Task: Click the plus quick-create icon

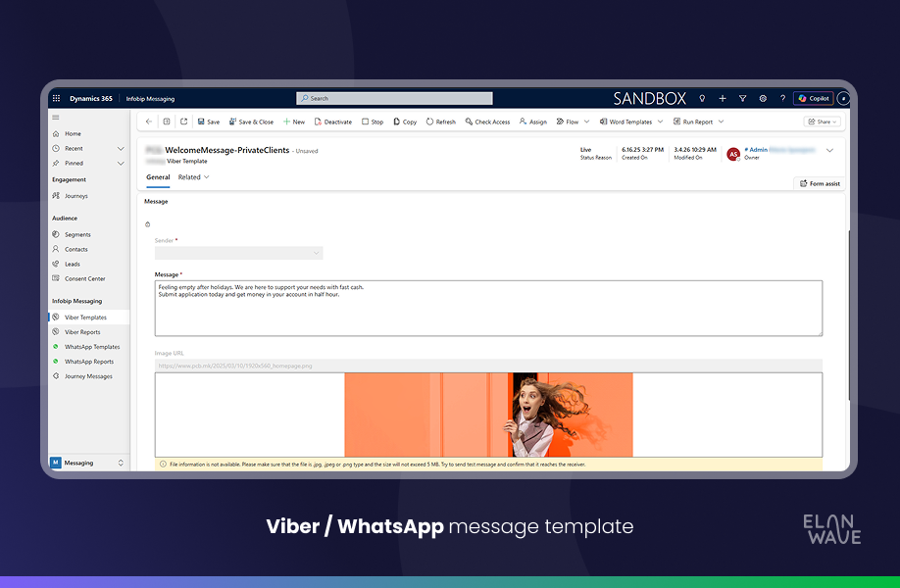Action: [723, 98]
